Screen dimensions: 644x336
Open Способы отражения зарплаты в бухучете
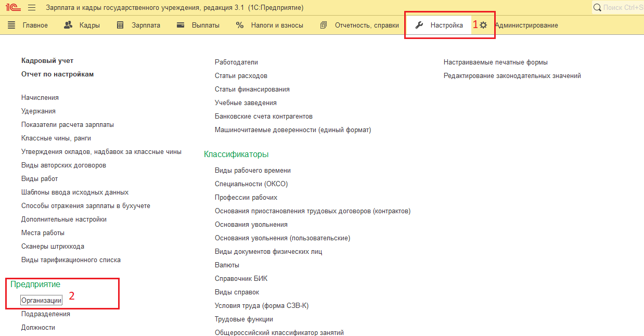pyautogui.click(x=86, y=206)
